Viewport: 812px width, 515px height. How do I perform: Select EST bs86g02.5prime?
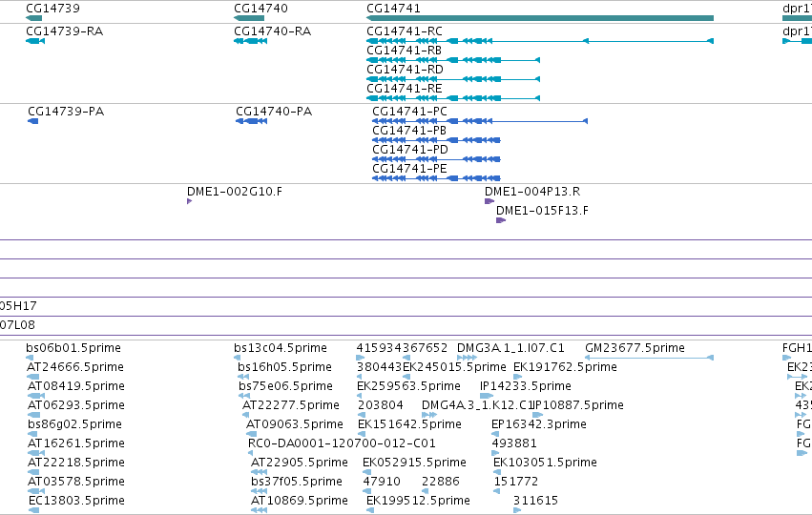pyautogui.click(x=75, y=424)
